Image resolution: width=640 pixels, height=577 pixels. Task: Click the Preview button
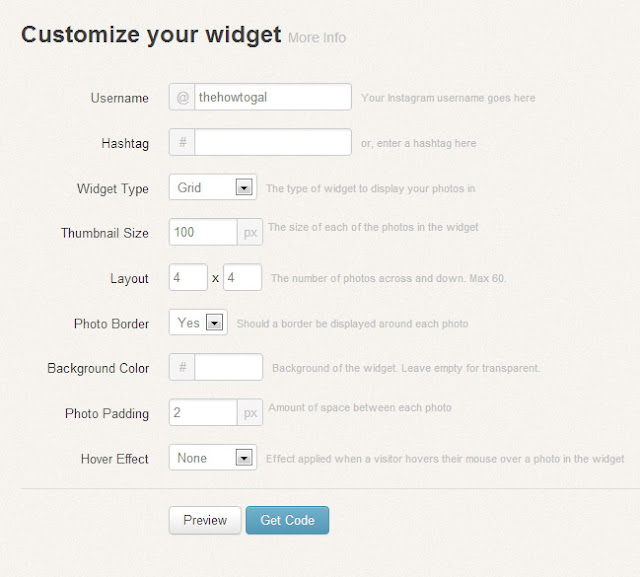click(x=205, y=520)
